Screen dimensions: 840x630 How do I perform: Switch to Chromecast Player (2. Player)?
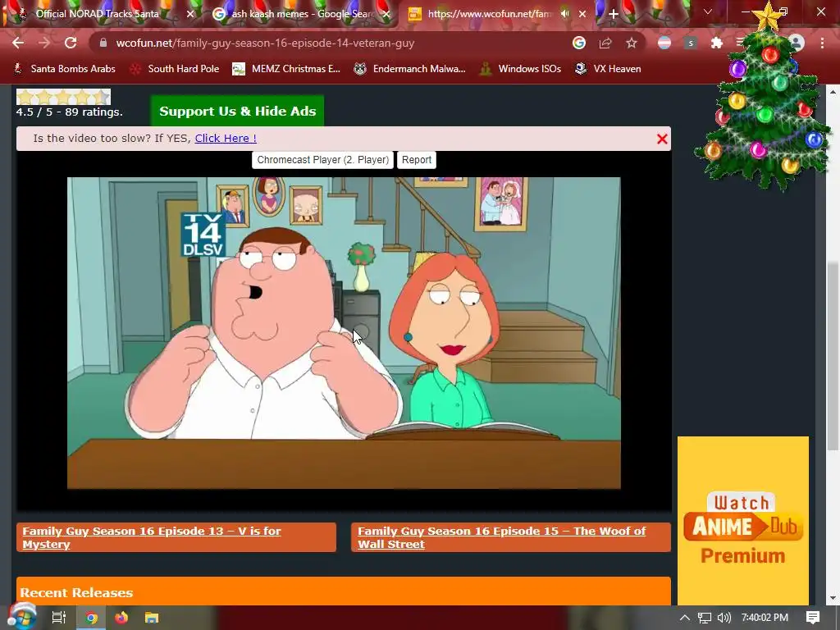coord(323,160)
